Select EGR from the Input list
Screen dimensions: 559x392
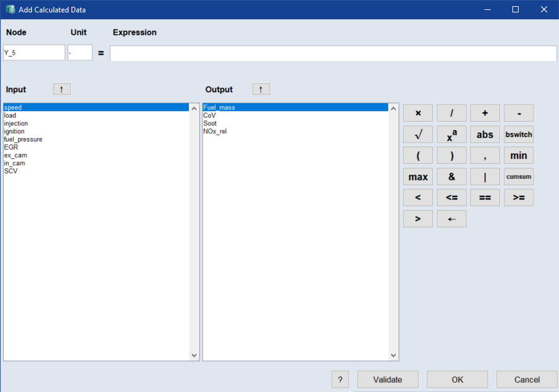click(11, 147)
